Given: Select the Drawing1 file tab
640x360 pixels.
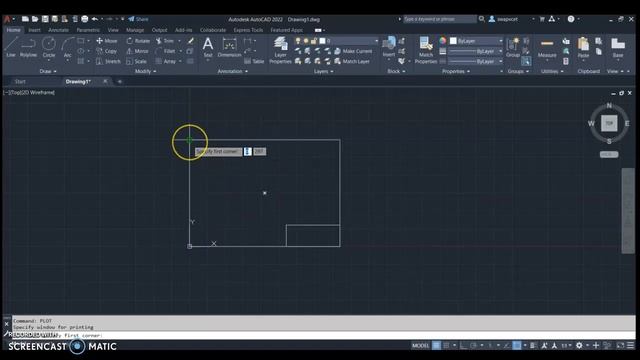Looking at the screenshot, I should [78, 82].
